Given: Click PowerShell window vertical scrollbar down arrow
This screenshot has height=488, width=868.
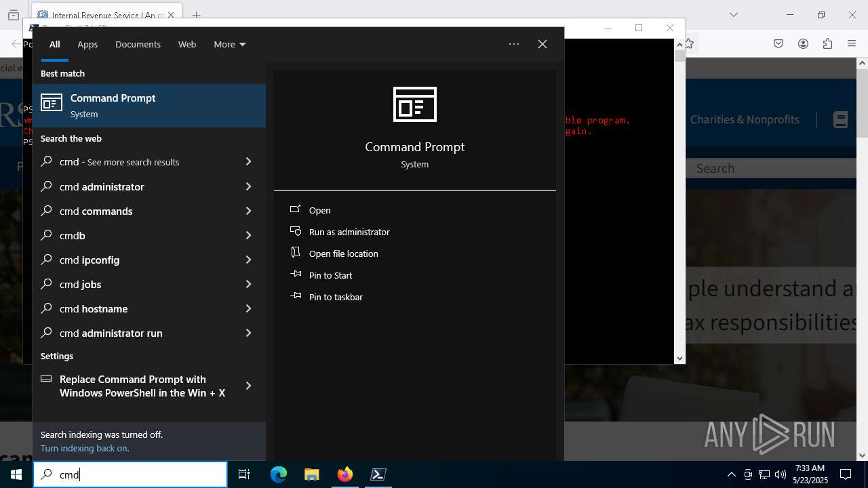Looking at the screenshot, I should [679, 359].
